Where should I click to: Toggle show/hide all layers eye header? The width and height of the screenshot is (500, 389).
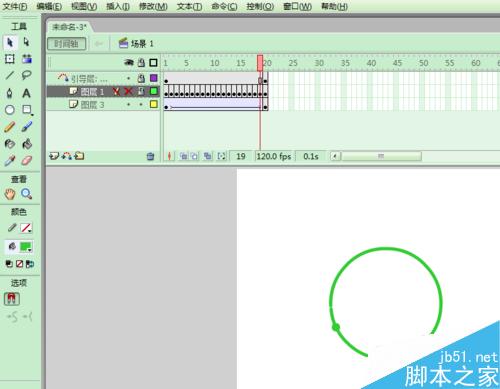coord(129,62)
